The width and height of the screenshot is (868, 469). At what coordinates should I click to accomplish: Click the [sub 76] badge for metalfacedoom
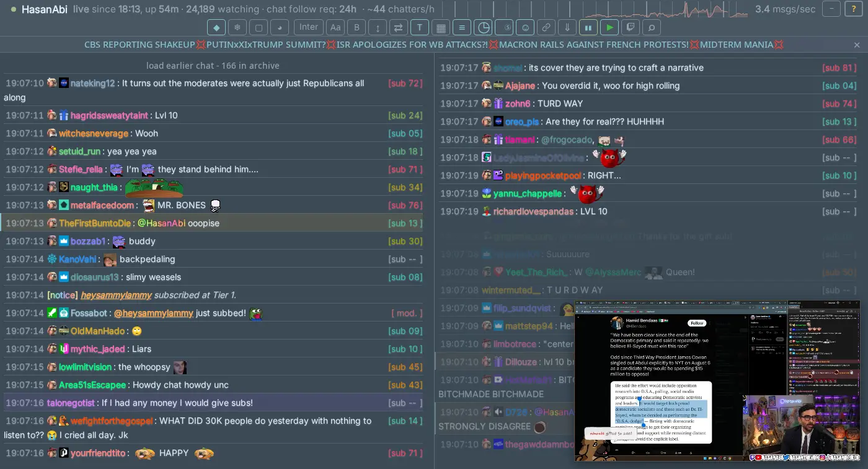click(405, 205)
